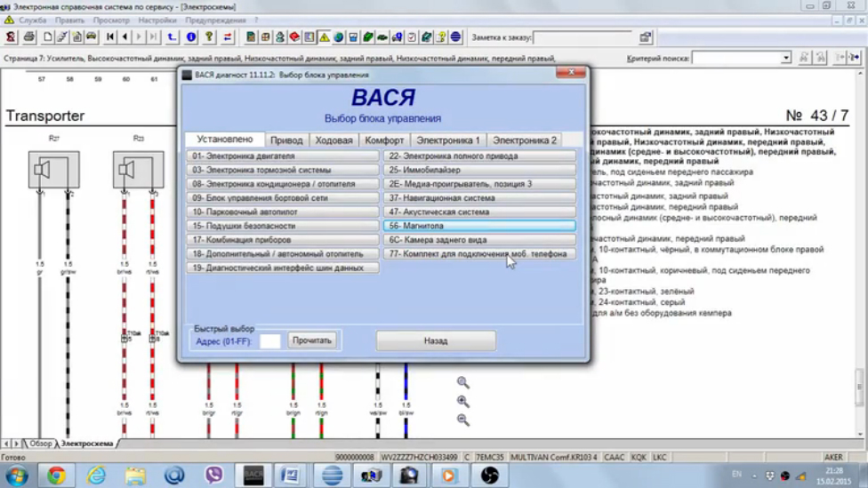Click the Windows Start button

coord(17,476)
